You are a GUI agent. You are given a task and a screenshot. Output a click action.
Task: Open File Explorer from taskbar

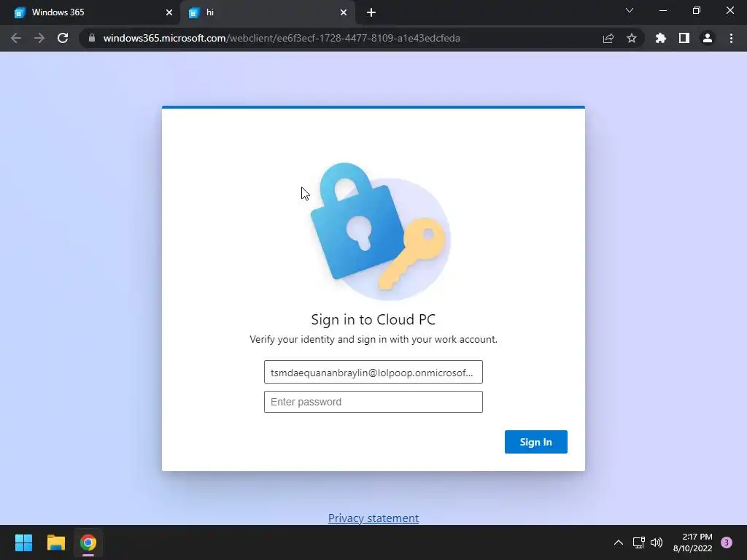55,542
